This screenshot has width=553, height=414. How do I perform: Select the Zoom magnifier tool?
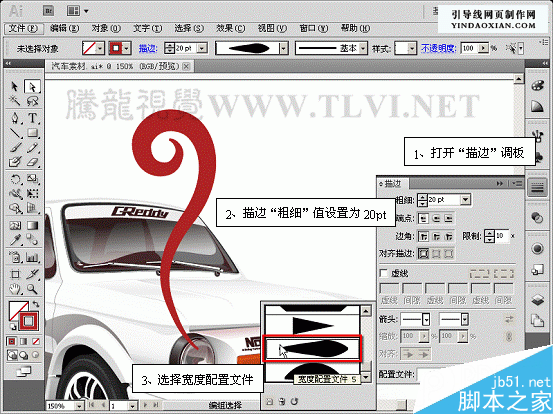(32, 289)
